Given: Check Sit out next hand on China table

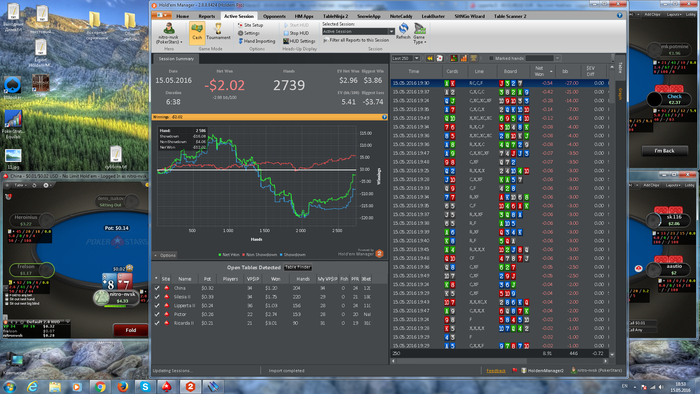Looking at the screenshot, I should coord(7,299).
